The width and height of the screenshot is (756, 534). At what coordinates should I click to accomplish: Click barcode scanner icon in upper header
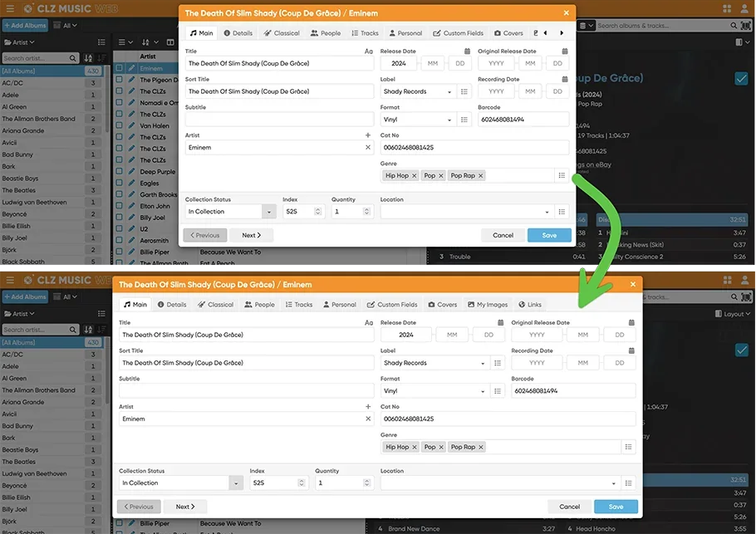click(x=746, y=26)
